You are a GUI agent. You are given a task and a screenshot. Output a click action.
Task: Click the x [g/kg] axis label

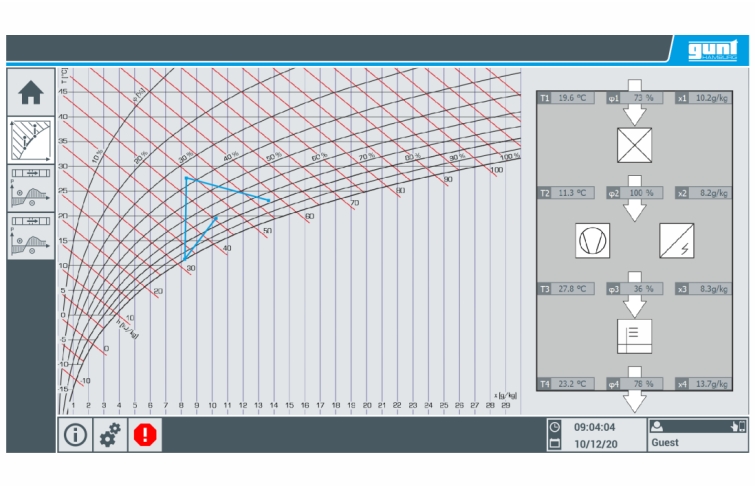[505, 396]
